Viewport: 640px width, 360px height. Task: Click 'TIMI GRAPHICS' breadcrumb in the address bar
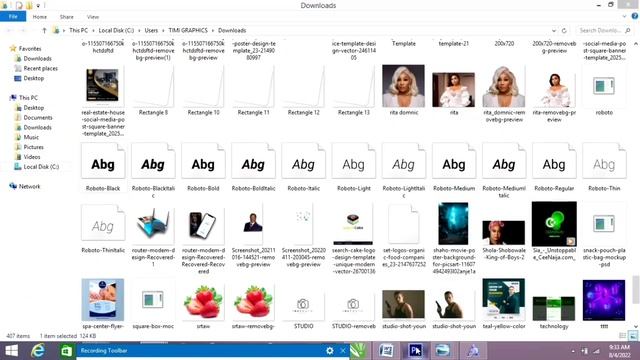click(188, 30)
